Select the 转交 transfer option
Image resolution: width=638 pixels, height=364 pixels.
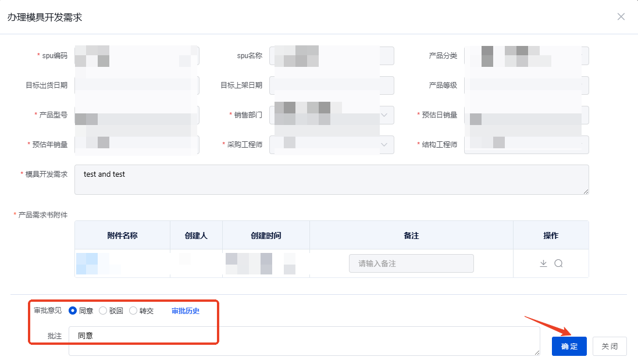point(133,311)
